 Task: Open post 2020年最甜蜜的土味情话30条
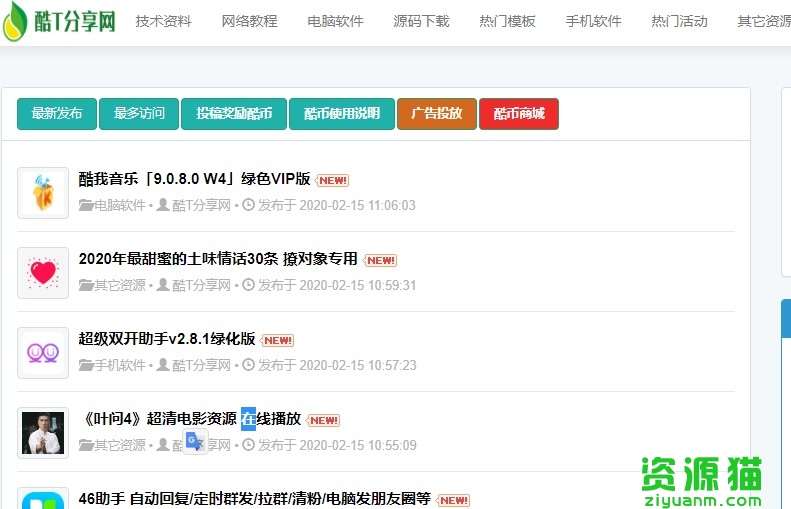pyautogui.click(x=218, y=259)
